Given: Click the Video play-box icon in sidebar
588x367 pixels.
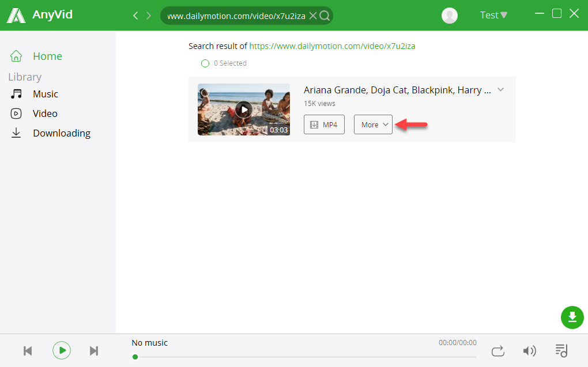Looking at the screenshot, I should [x=16, y=113].
